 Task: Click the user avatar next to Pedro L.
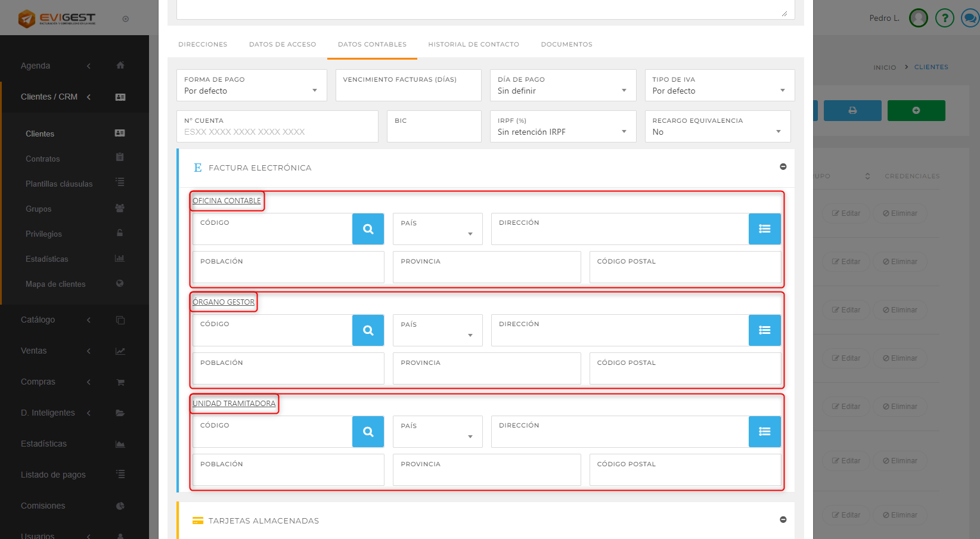(918, 18)
